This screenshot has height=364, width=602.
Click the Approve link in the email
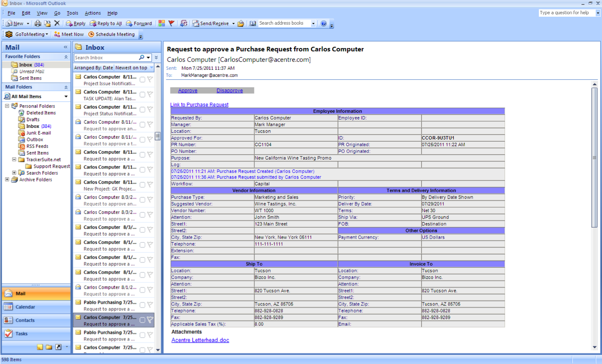[188, 90]
